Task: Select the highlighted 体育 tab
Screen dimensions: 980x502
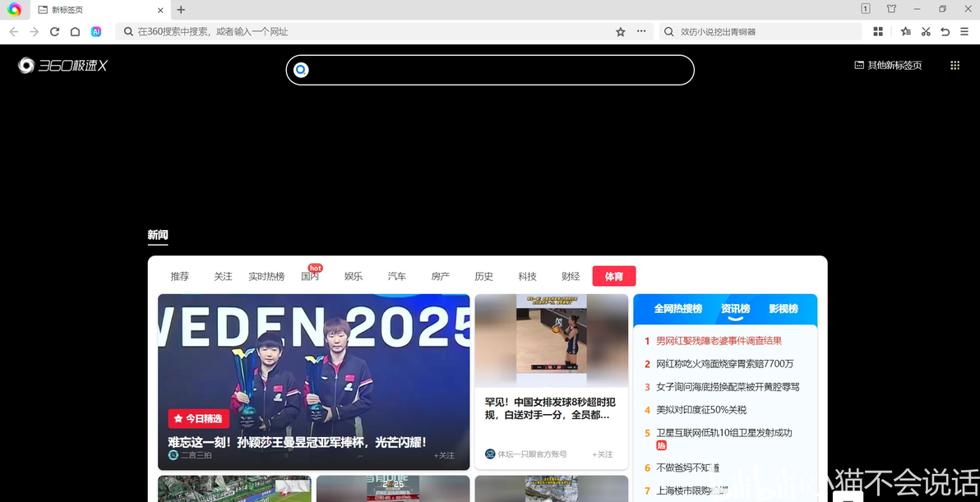Action: tap(614, 276)
